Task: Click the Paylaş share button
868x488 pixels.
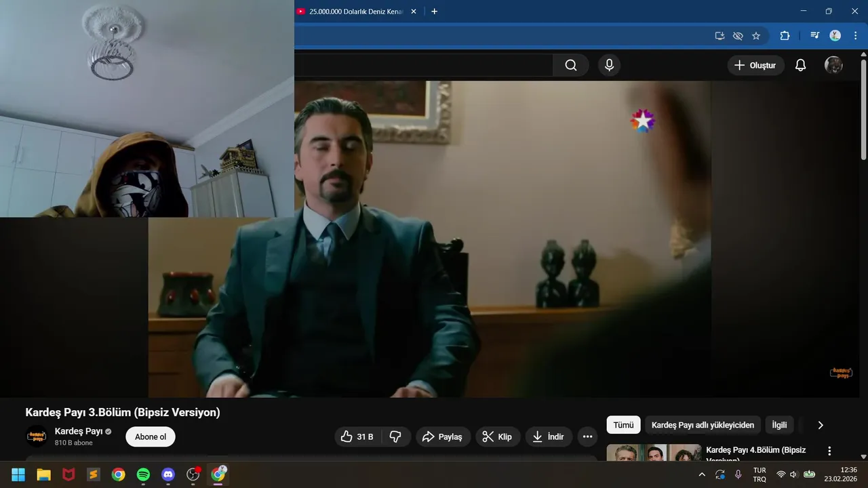Action: pos(443,436)
